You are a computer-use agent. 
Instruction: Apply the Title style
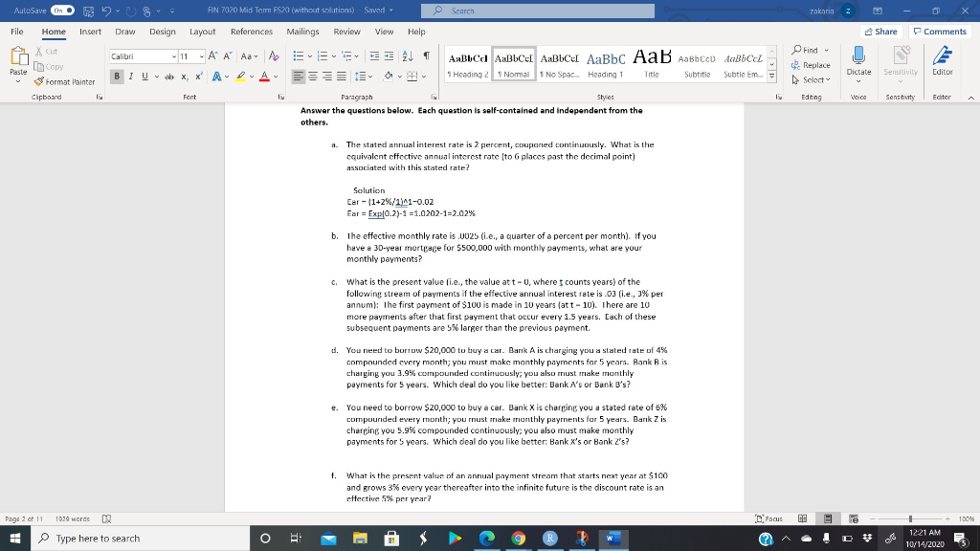click(x=652, y=65)
